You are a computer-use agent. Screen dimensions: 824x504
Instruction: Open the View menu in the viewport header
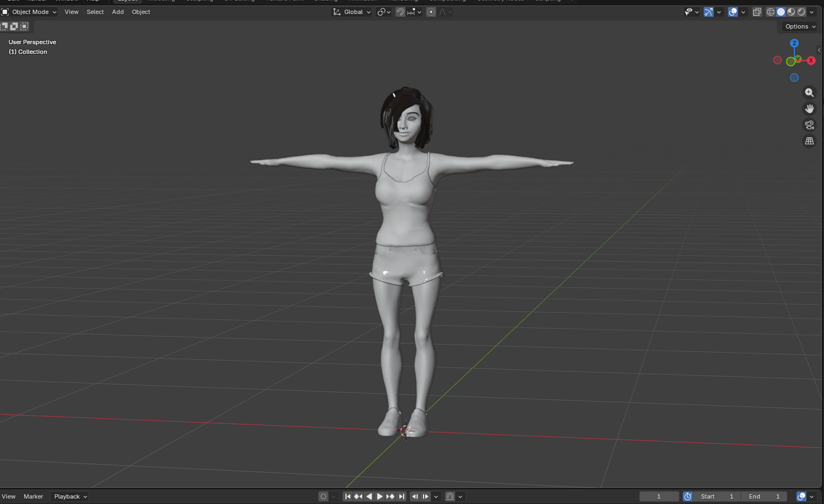[x=71, y=12]
